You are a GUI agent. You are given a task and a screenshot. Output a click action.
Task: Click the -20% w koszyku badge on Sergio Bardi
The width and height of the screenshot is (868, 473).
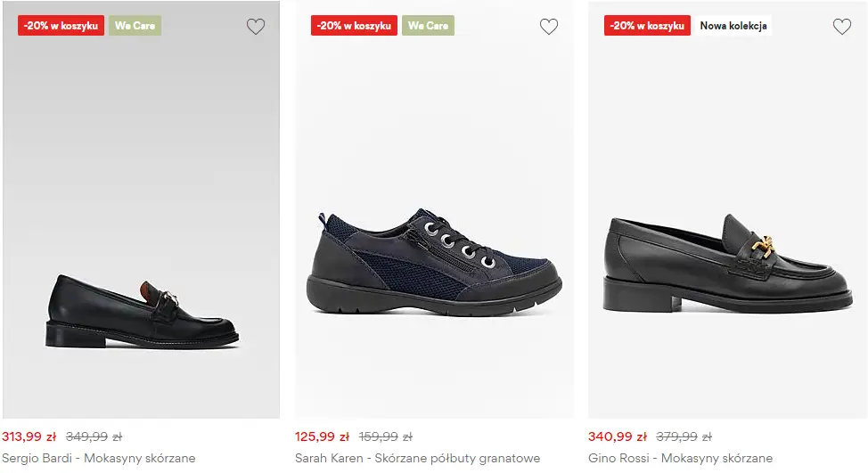coord(61,26)
